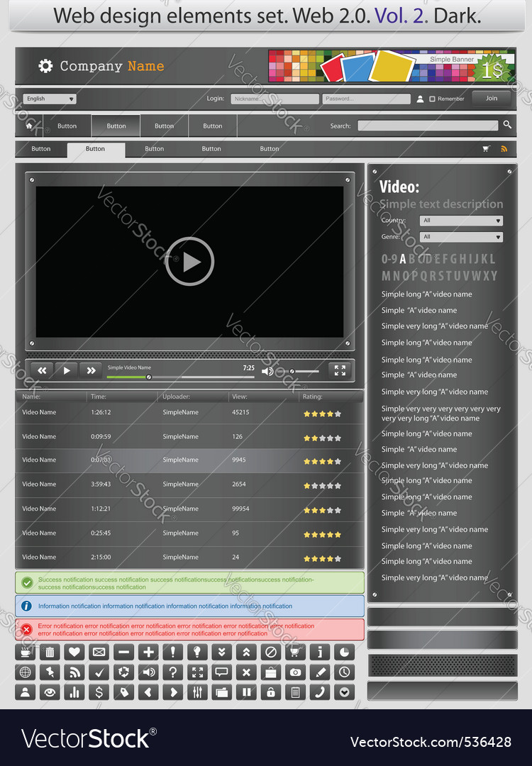Click the padlock icon
This screenshot has height=766, width=532.
tap(271, 692)
